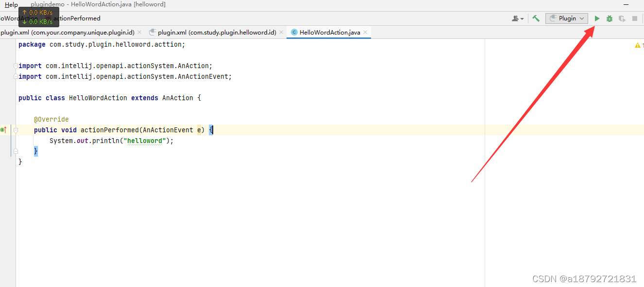The height and width of the screenshot is (287, 644).
Task: Select the HelloWordAction.java editor tab
Action: click(x=329, y=32)
